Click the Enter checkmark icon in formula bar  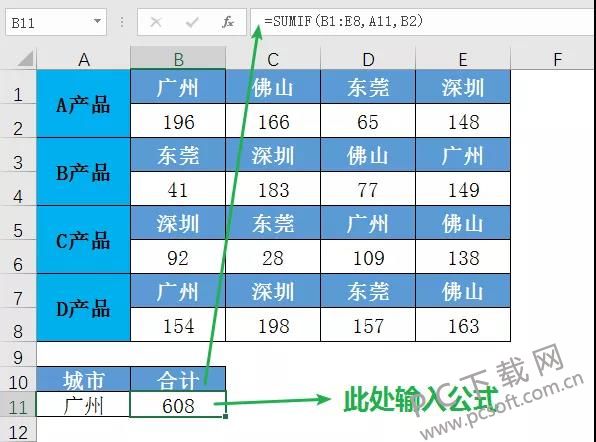coord(192,22)
